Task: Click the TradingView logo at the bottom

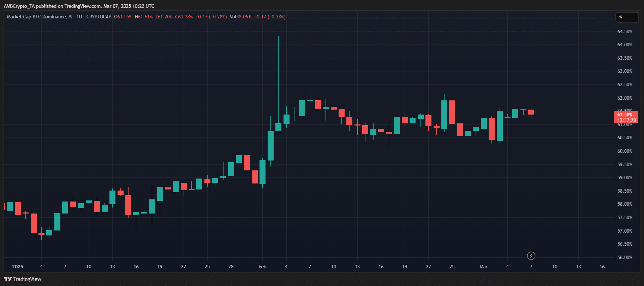Action: click(23, 279)
